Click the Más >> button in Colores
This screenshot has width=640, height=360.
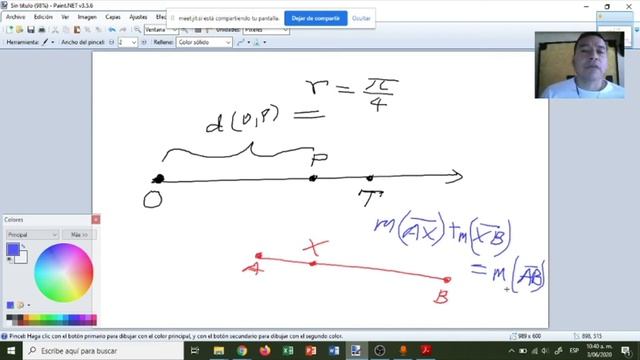point(79,235)
